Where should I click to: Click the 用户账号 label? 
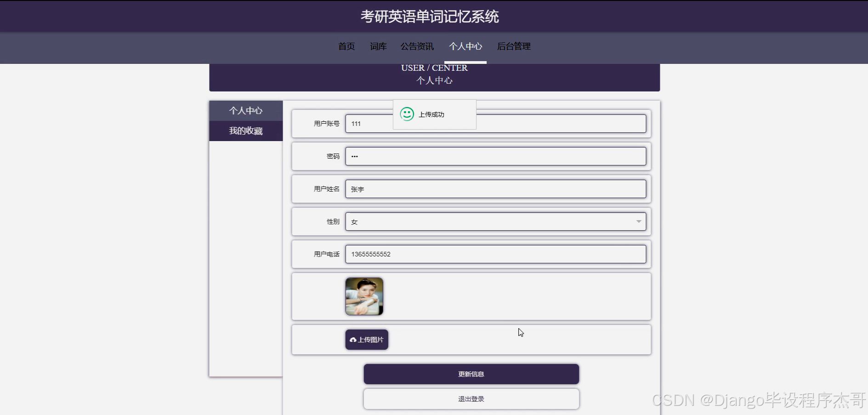coord(327,124)
